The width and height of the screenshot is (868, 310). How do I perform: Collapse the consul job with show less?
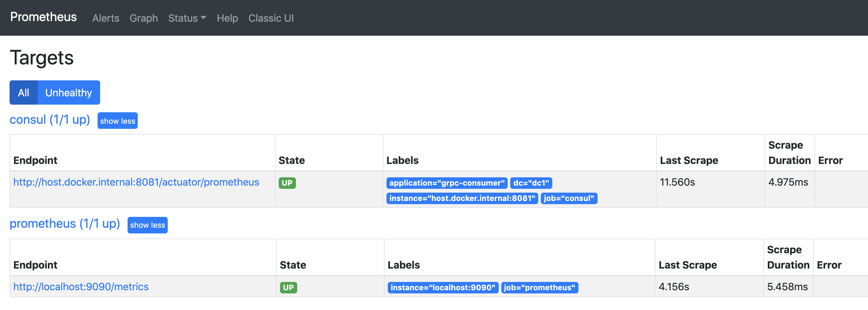click(x=117, y=121)
